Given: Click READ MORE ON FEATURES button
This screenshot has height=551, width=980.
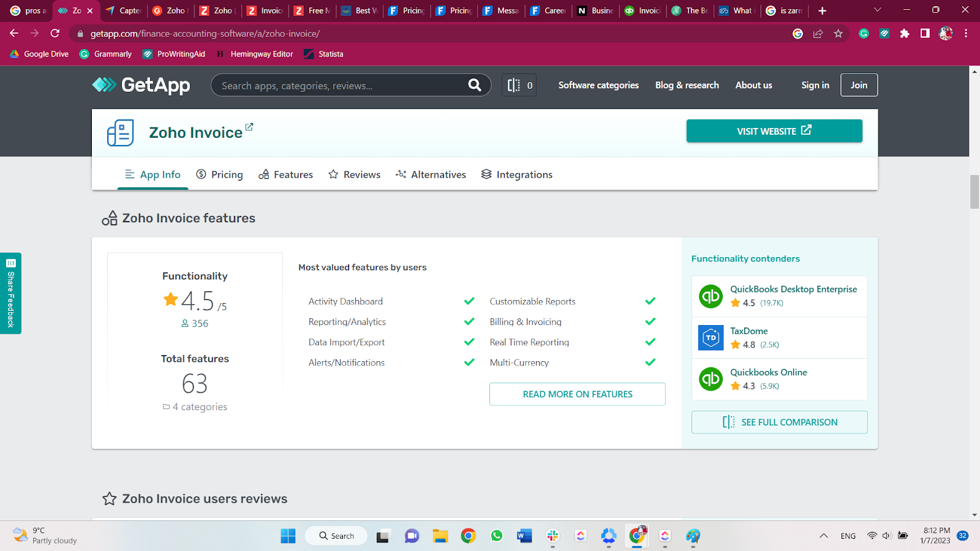Looking at the screenshot, I should click(578, 394).
